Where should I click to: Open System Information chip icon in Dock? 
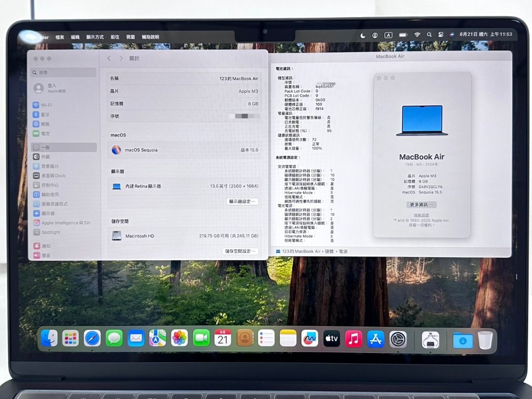point(430,339)
